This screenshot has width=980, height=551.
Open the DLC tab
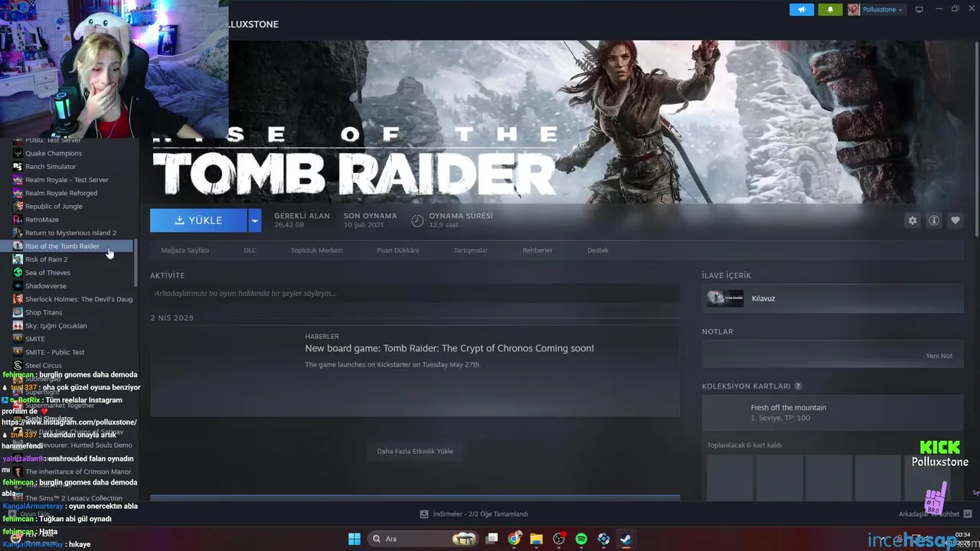pyautogui.click(x=250, y=250)
